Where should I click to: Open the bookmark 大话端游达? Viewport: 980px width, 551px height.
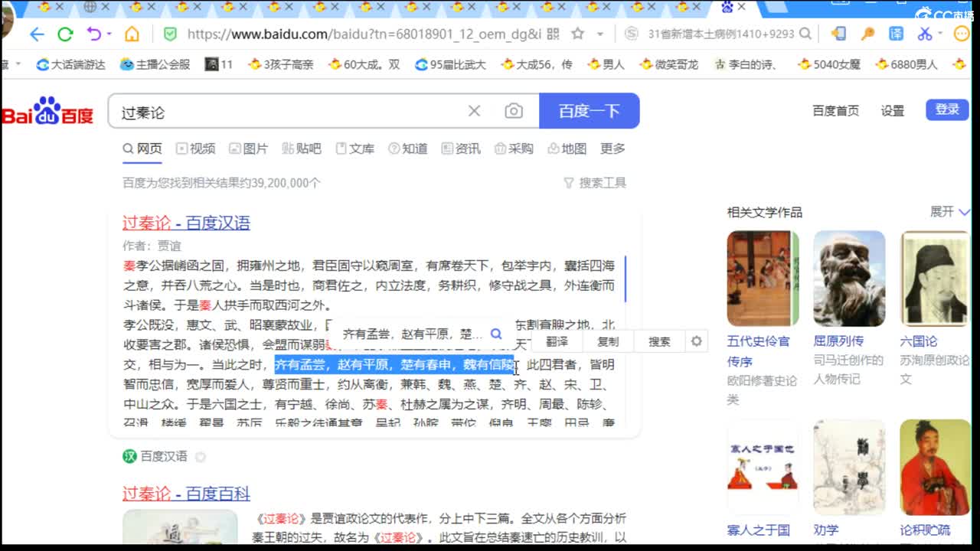point(70,64)
